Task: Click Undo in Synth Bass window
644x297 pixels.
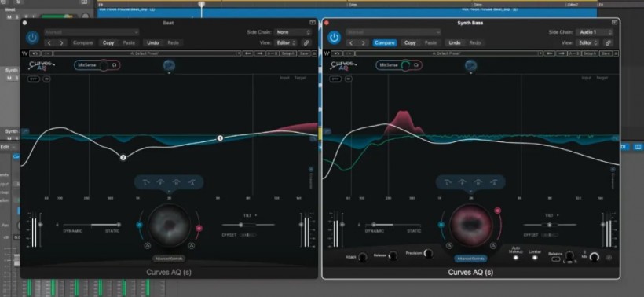Action: [x=454, y=42]
